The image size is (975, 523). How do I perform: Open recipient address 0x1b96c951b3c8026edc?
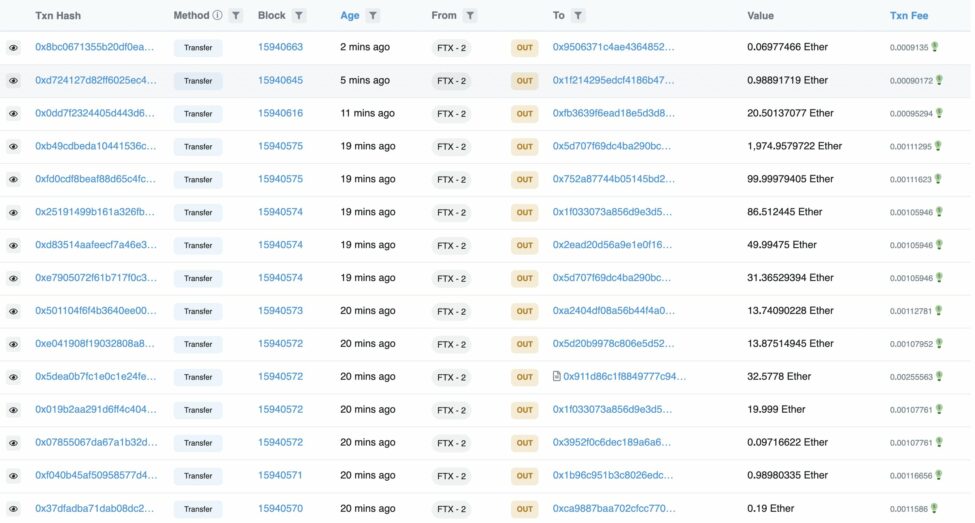pyautogui.click(x=613, y=475)
